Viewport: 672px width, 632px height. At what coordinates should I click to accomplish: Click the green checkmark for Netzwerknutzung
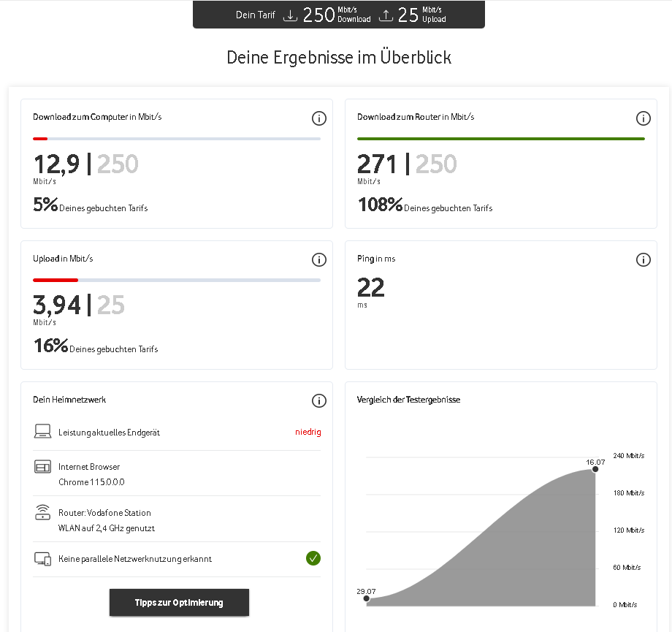313,558
